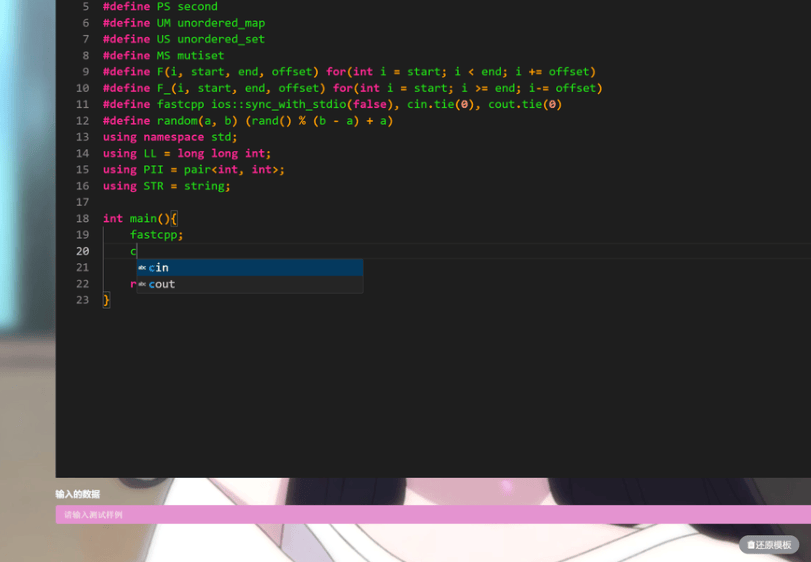Click the empty line 17 in editor
Viewport: 811px width, 562px height.
tap(300, 202)
